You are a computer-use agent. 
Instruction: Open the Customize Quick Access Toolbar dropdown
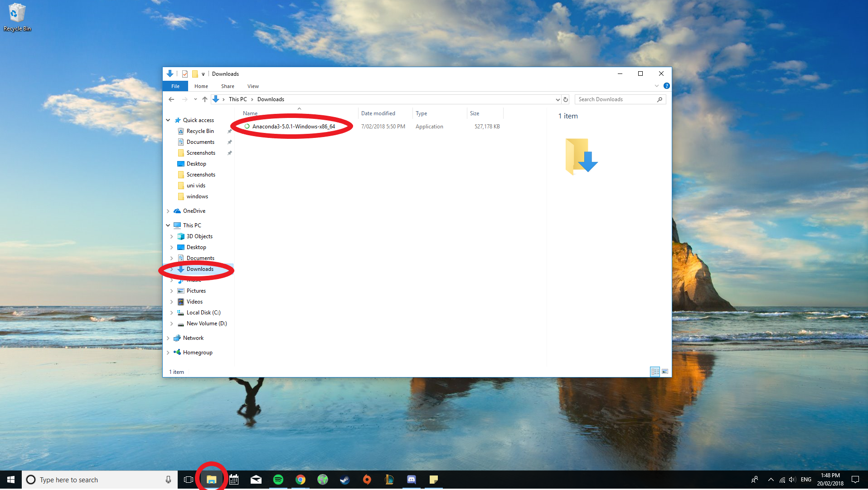[203, 74]
